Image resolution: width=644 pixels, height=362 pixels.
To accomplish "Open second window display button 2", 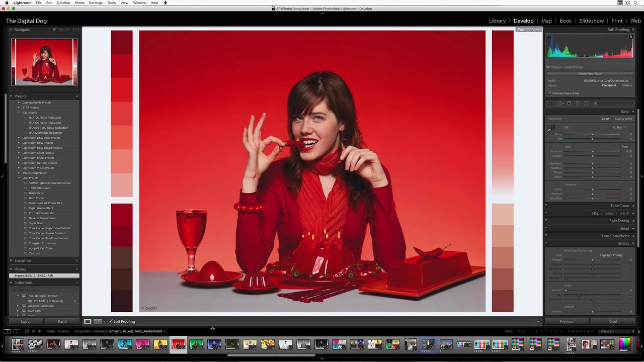I will coord(16,331).
